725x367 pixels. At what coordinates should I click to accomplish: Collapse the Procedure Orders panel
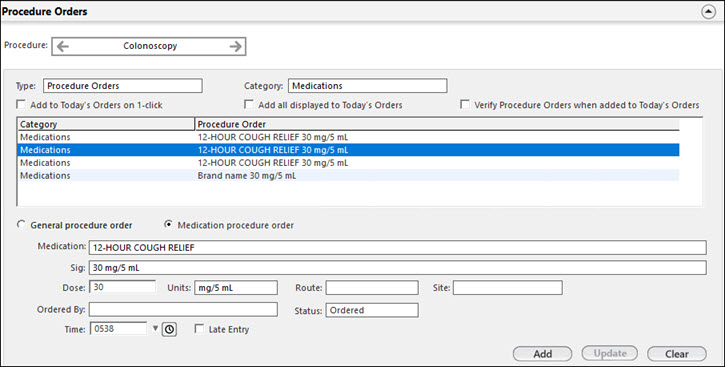(708, 12)
